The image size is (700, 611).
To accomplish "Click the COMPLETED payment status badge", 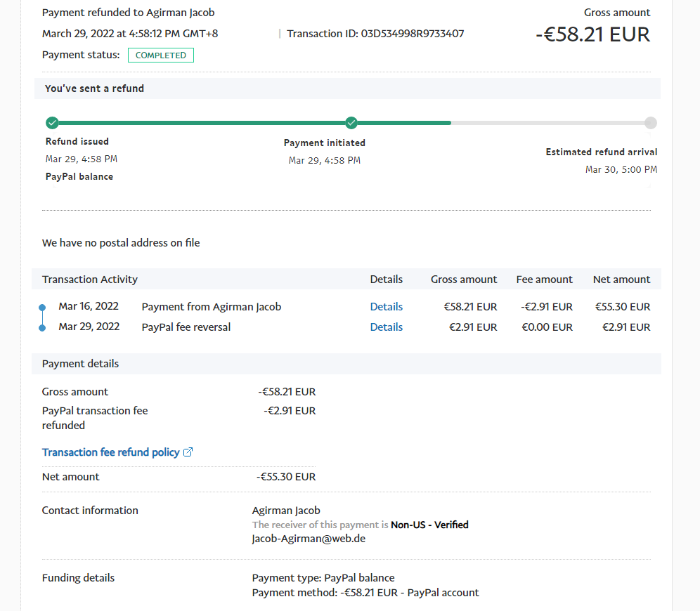I will point(160,55).
